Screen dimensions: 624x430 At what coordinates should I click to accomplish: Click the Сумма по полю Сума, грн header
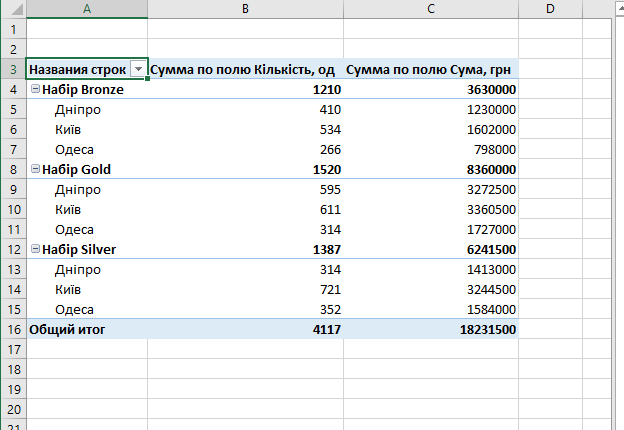pyautogui.click(x=431, y=69)
